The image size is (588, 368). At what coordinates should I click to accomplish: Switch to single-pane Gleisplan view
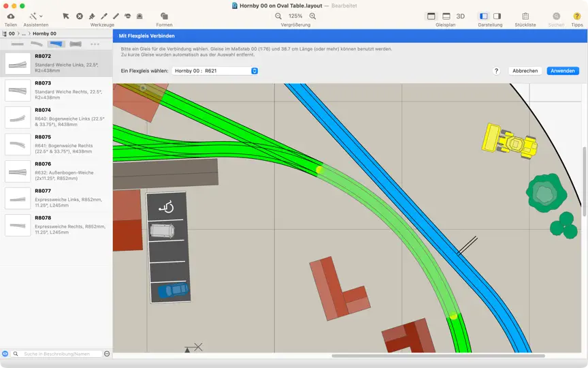tap(431, 16)
